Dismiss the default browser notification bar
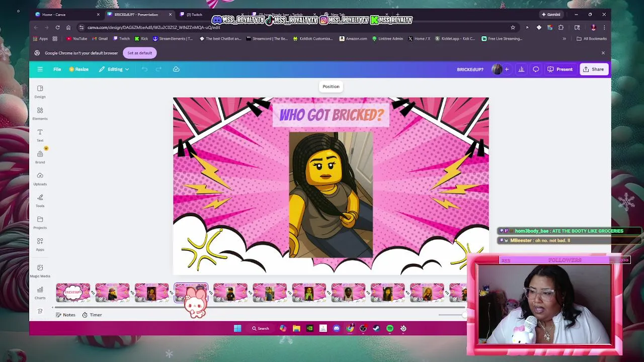Screen dimensions: 644x362 click(x=603, y=53)
